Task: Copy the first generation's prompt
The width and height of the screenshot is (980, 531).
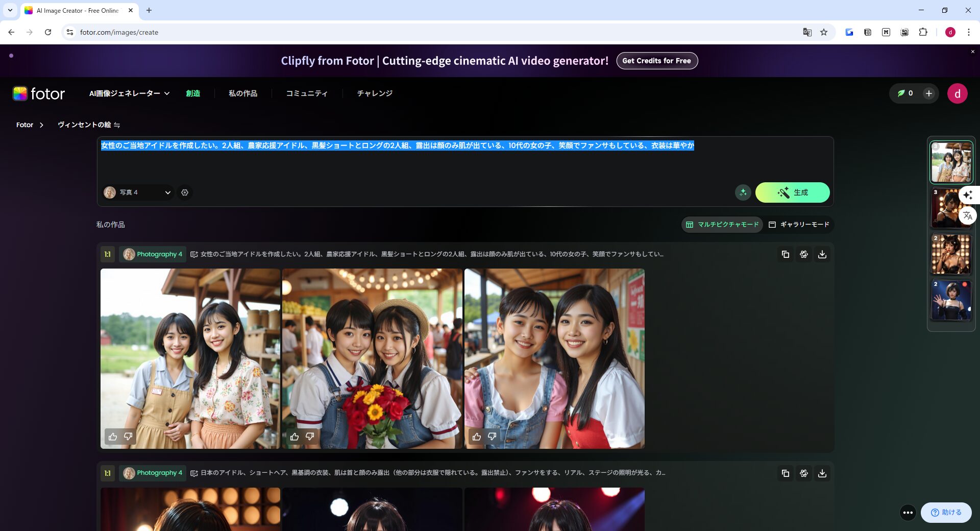Action: (785, 254)
